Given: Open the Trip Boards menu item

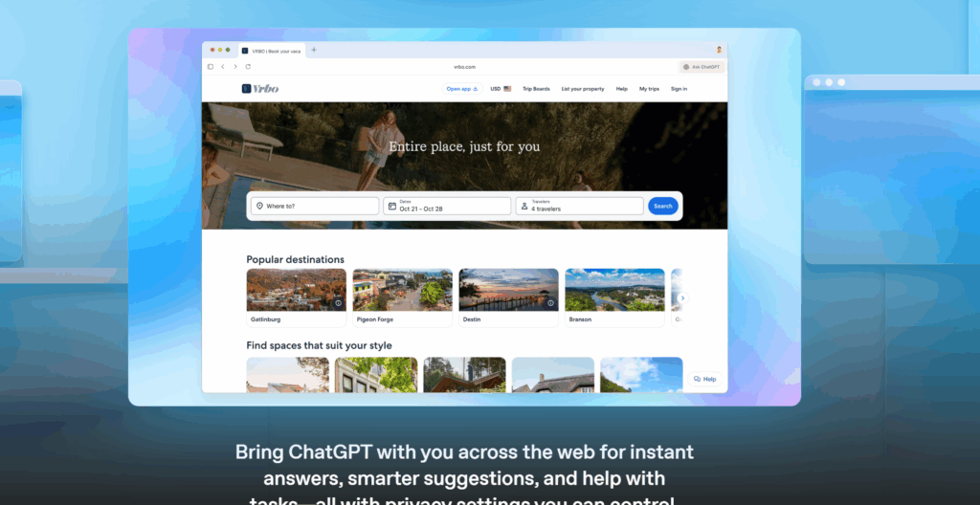Looking at the screenshot, I should click(536, 89).
